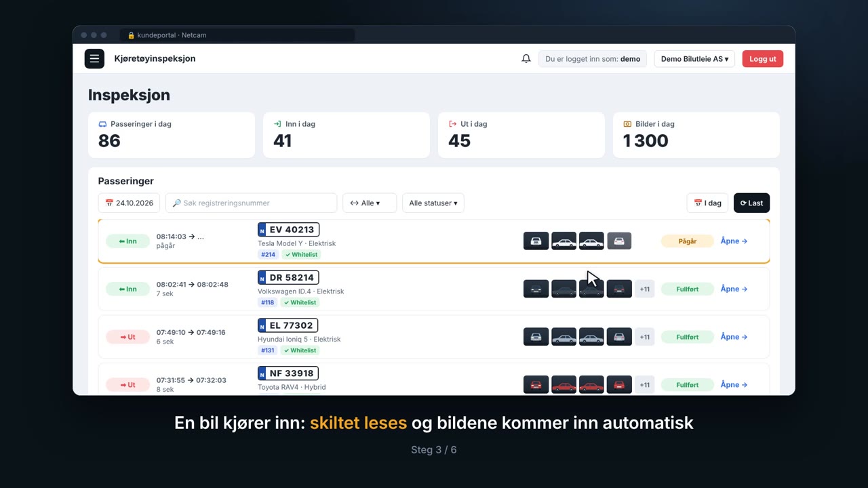Click the Whitelist badge under EV 40213
The width and height of the screenshot is (868, 488).
point(301,255)
